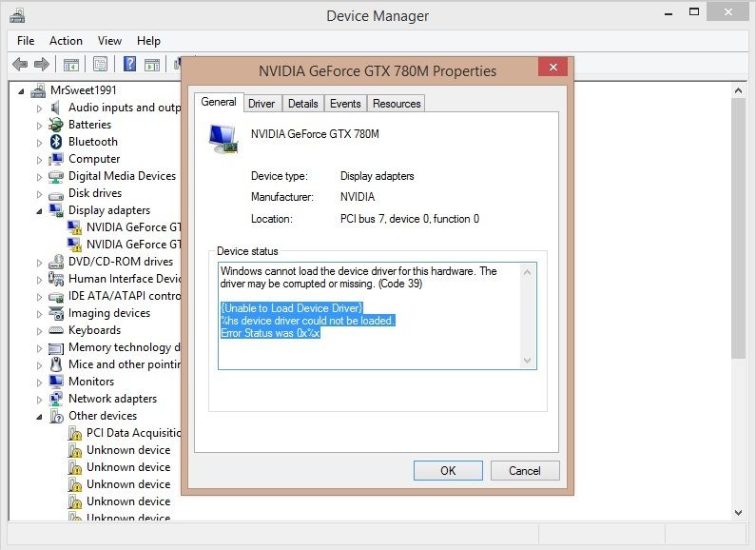Viewport: 756px width, 550px height.
Task: Open the File menu
Action: pos(26,41)
